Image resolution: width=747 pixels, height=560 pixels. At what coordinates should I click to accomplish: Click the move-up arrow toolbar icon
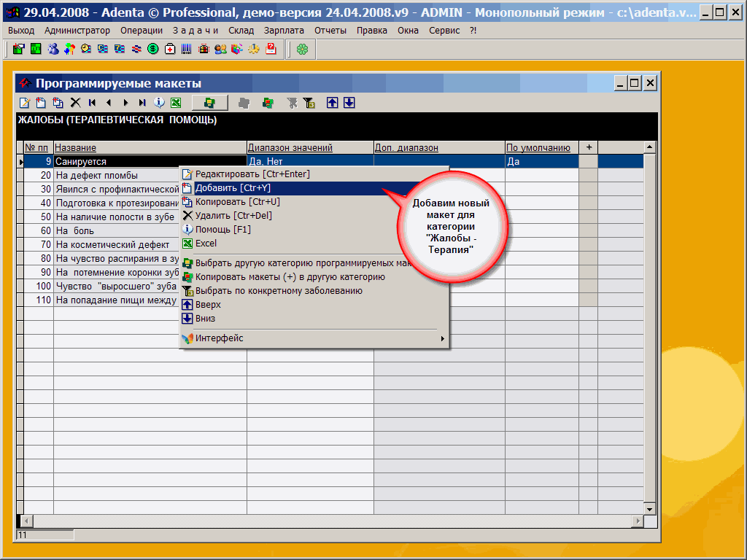[x=333, y=103]
